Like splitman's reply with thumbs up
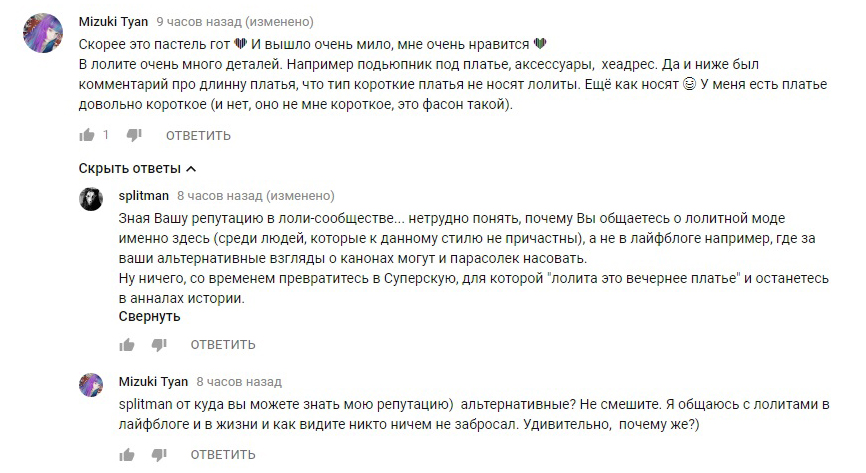 (x=126, y=345)
